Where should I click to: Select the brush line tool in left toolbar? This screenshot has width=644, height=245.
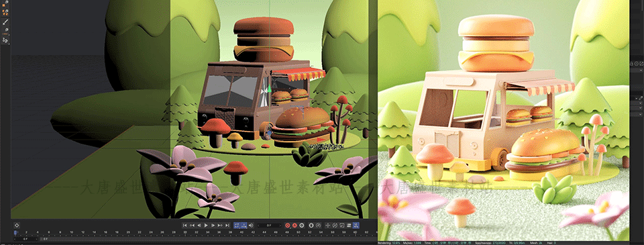tap(5, 22)
